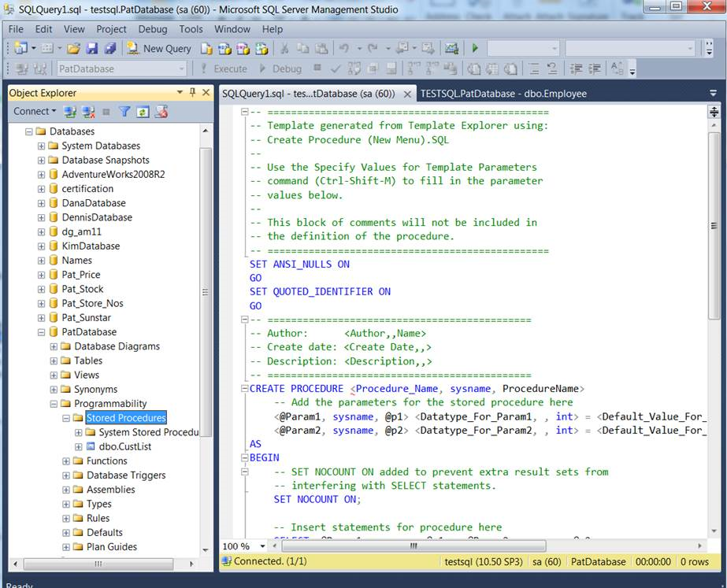Click the split editor handle
Screen dimensions: 727x588
pos(714,111)
